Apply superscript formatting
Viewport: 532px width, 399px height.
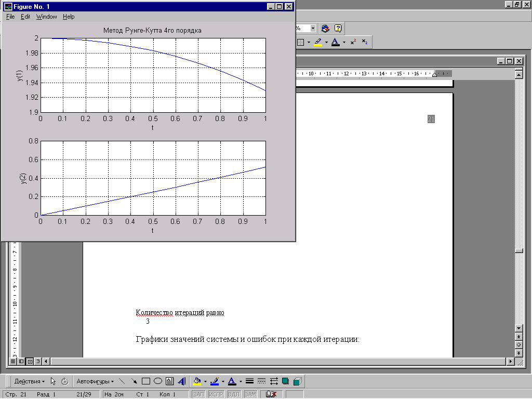(353, 42)
